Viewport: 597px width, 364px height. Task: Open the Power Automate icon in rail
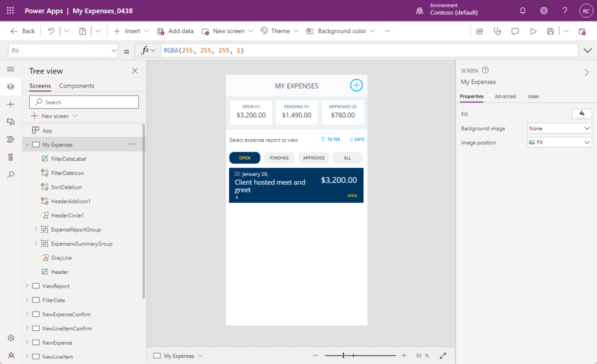click(x=10, y=139)
